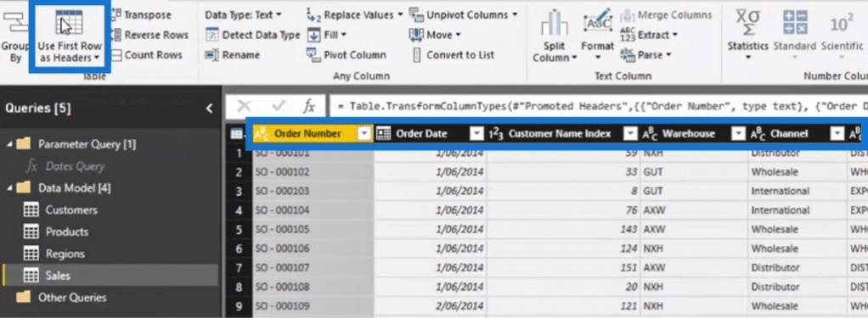Click Convert to List

(454, 55)
